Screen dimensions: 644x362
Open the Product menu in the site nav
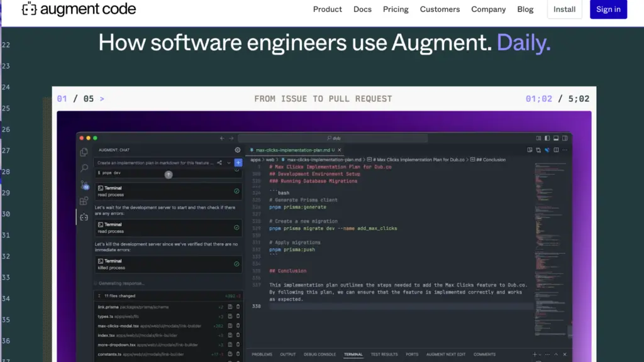coord(327,9)
